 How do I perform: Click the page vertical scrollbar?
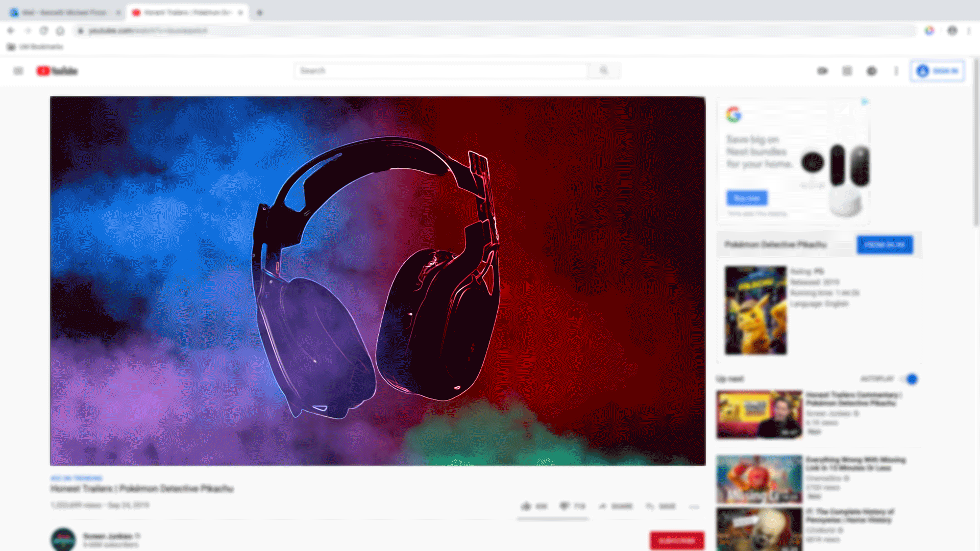976,143
